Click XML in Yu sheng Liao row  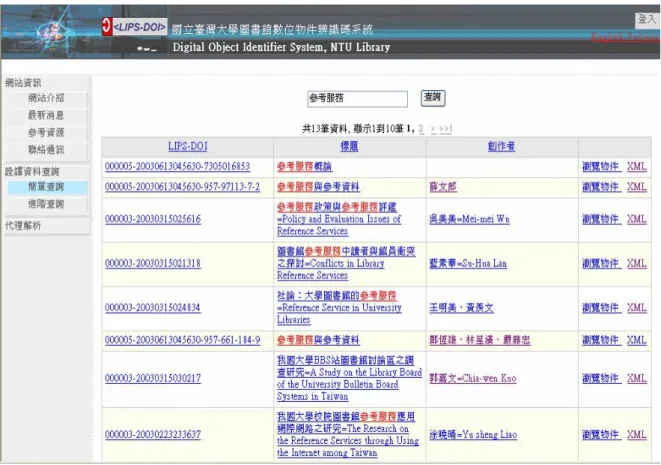[x=637, y=435]
